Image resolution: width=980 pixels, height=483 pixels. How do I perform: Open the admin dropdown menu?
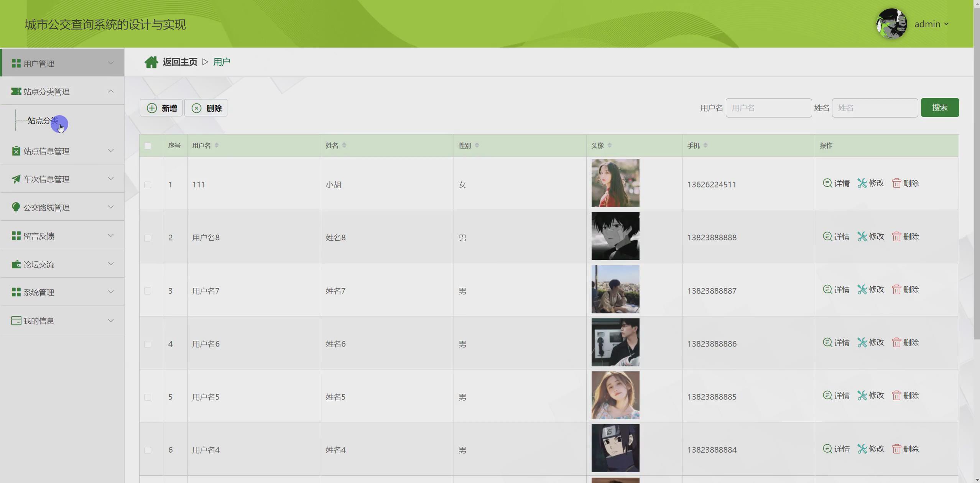click(932, 24)
